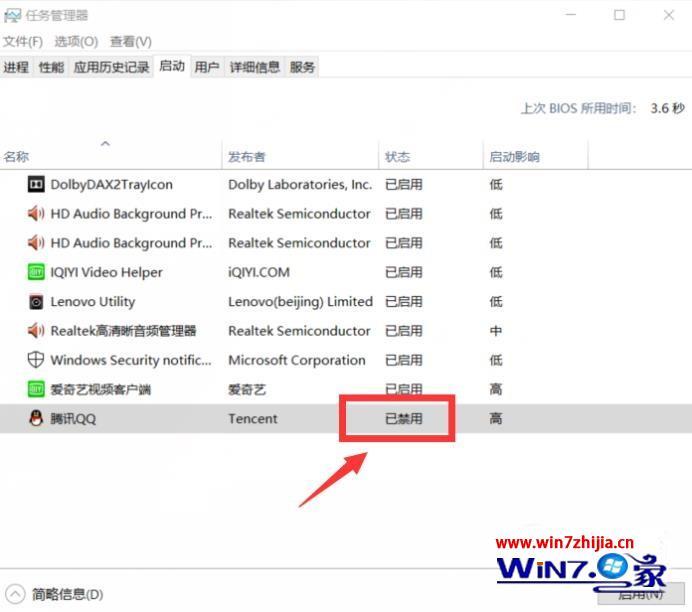Click publisher Microsoft Corporation
The height and width of the screenshot is (612, 692).
pyautogui.click(x=297, y=360)
